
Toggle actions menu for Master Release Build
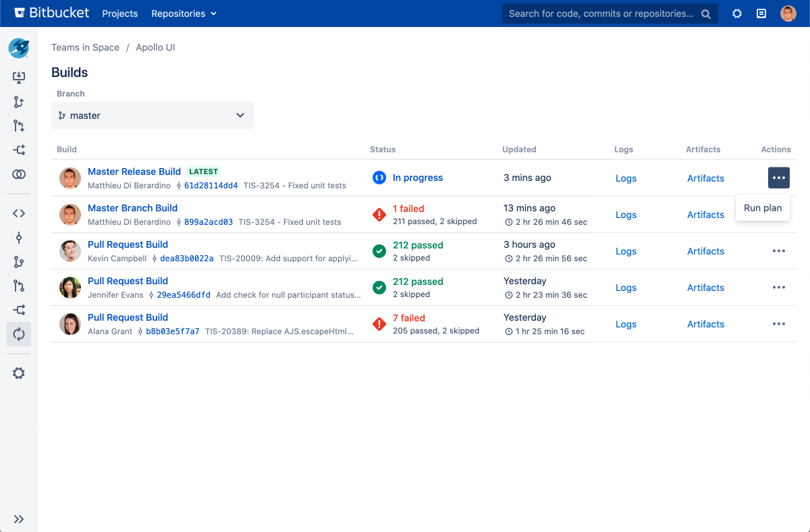[x=779, y=178]
